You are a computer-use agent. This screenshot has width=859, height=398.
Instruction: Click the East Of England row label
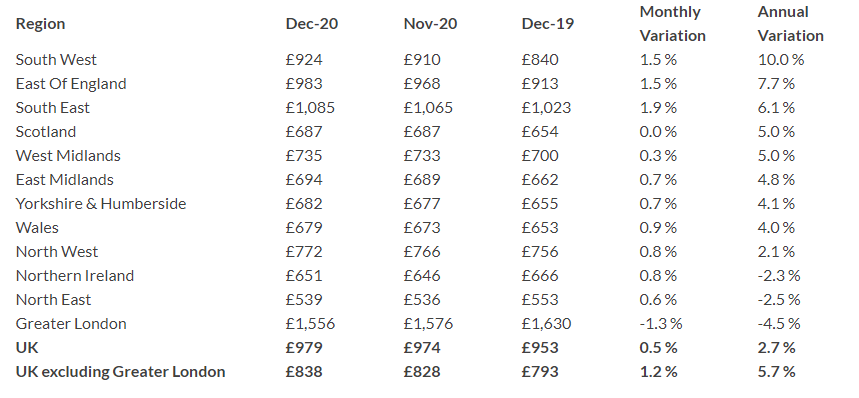(71, 84)
